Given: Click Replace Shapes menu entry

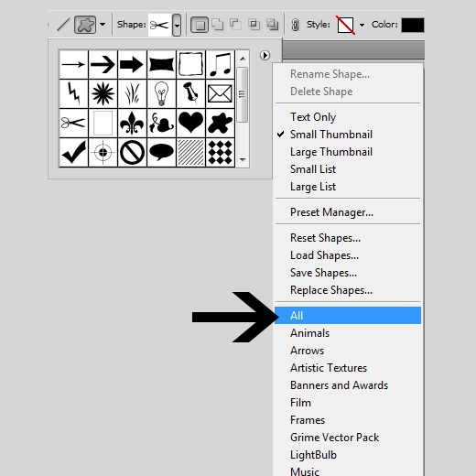Looking at the screenshot, I should coord(348,290).
